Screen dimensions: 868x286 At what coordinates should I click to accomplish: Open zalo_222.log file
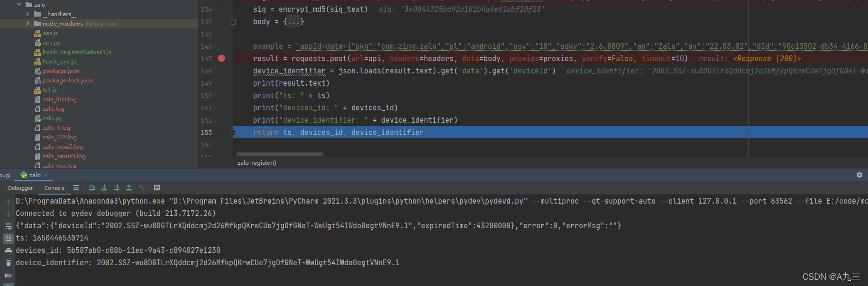59,137
